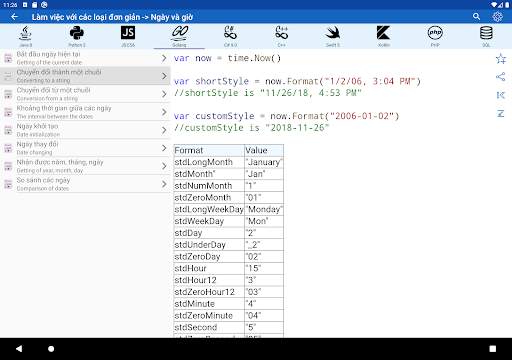Click calendar icon beside 'Date initialization'
This screenshot has width=512, height=360.
8,130
